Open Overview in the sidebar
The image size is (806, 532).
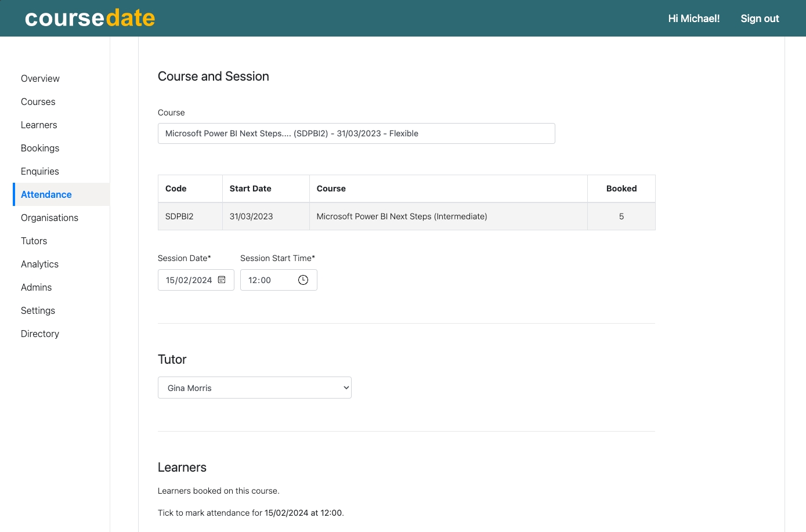(40, 78)
